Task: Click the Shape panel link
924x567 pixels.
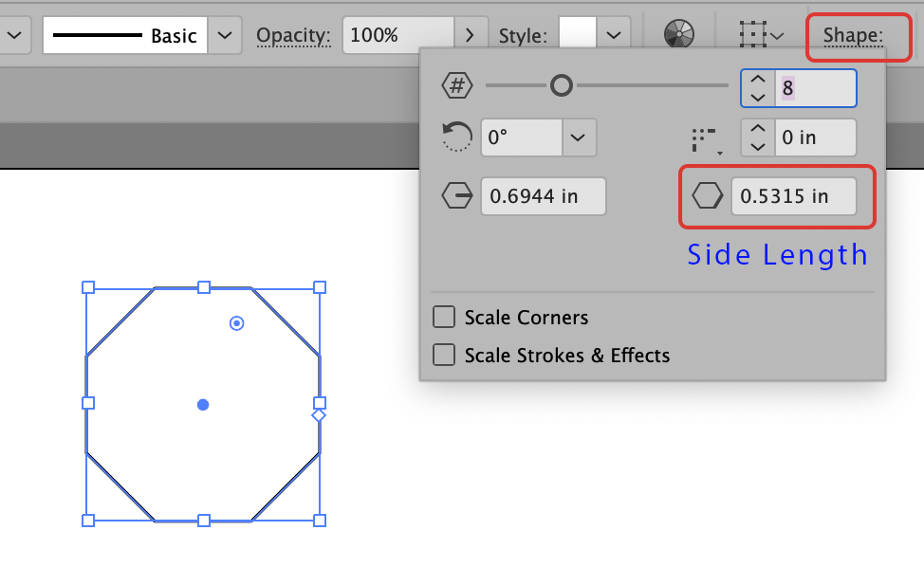Action: [852, 36]
